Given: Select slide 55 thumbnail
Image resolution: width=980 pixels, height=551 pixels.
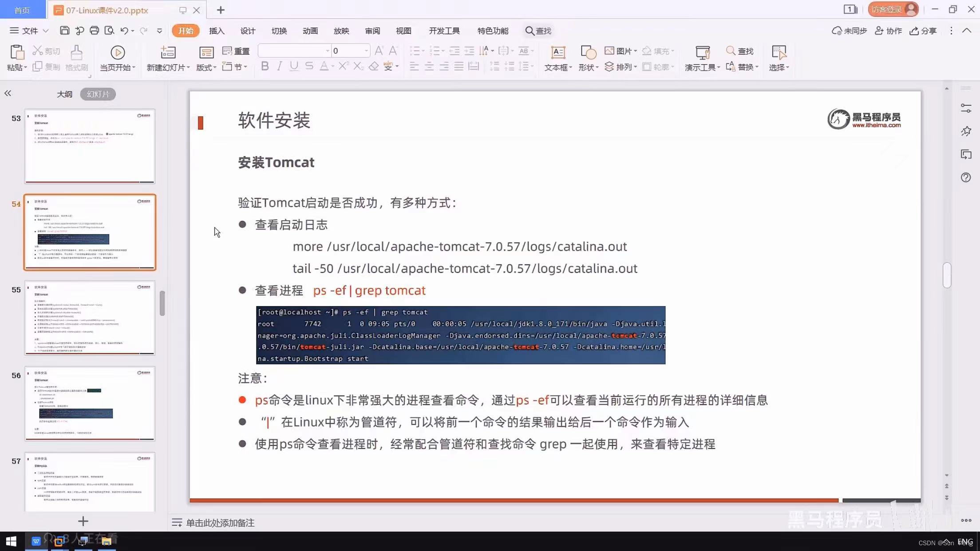Looking at the screenshot, I should [x=90, y=318].
